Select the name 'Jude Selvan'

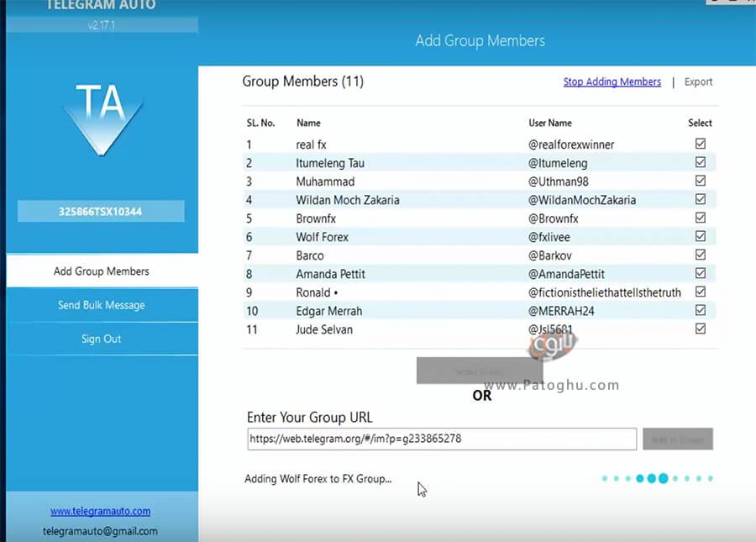(324, 330)
